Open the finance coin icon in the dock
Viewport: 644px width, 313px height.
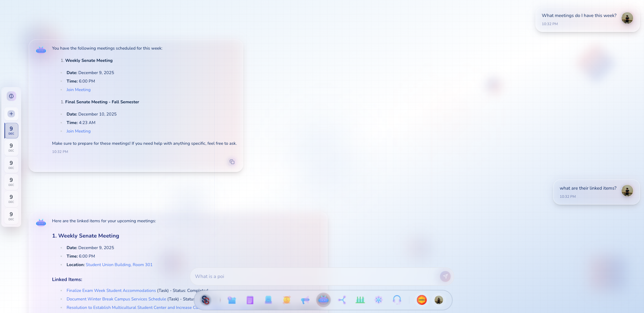tap(286, 300)
